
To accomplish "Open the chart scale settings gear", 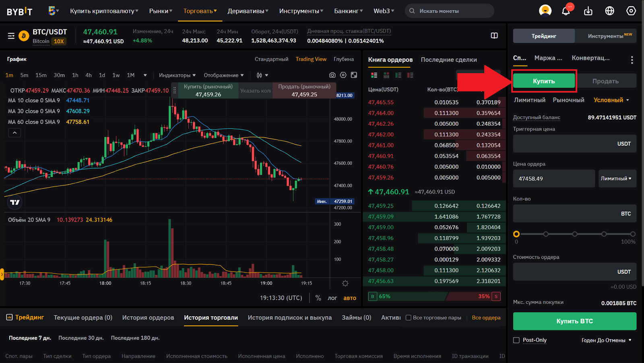I will click(x=345, y=283).
